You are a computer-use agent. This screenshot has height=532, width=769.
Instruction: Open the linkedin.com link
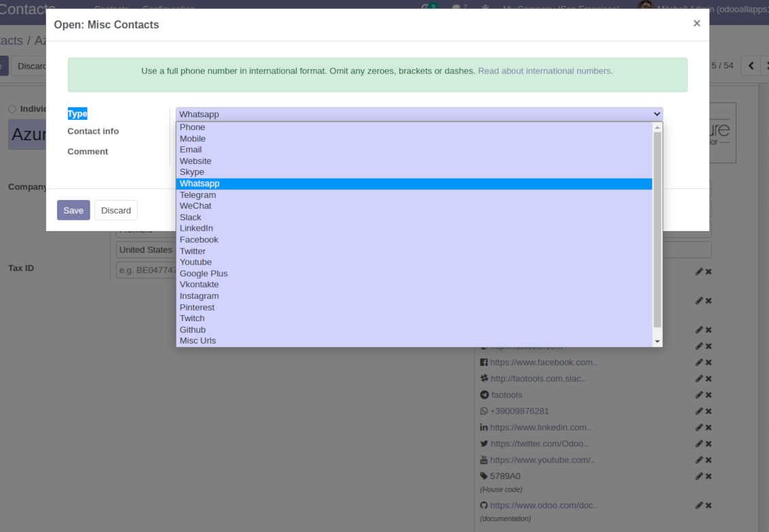(x=540, y=427)
